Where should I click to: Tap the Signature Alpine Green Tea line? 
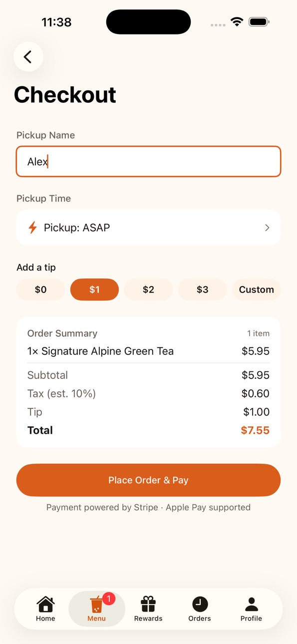click(148, 351)
